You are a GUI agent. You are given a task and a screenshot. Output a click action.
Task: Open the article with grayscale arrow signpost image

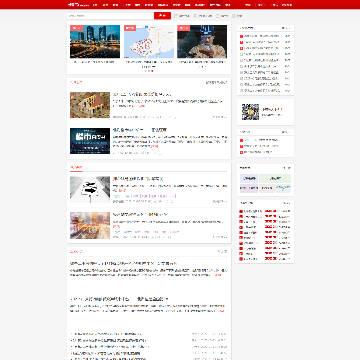90,190
